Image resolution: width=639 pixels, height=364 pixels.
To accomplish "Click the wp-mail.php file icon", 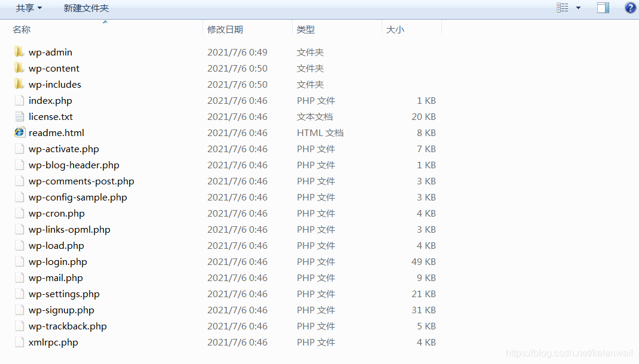I will pos(19,277).
